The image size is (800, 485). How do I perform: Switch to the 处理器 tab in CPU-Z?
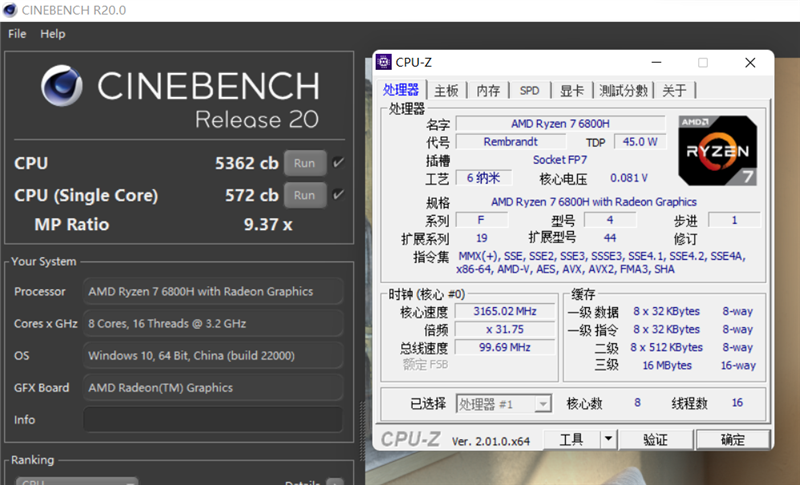pyautogui.click(x=401, y=90)
